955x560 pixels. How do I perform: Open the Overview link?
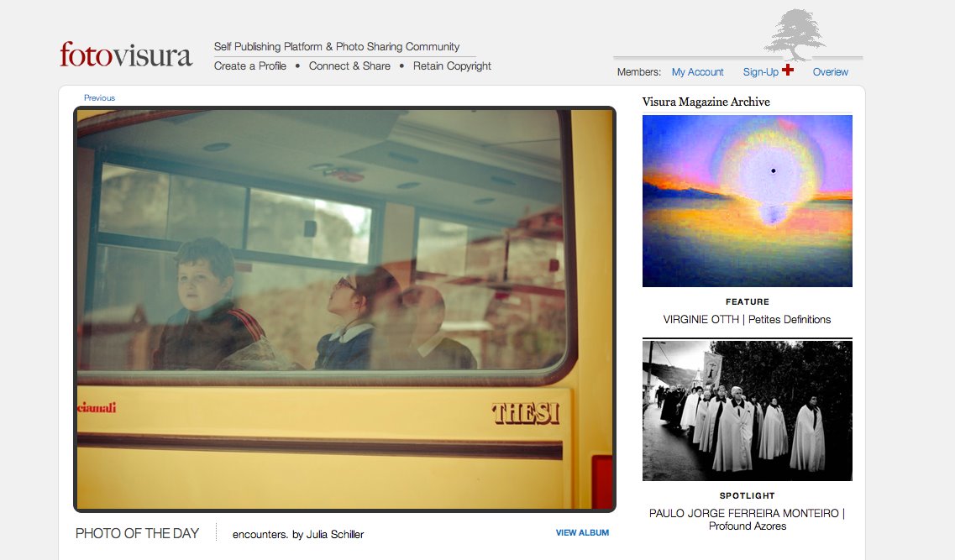[x=830, y=72]
